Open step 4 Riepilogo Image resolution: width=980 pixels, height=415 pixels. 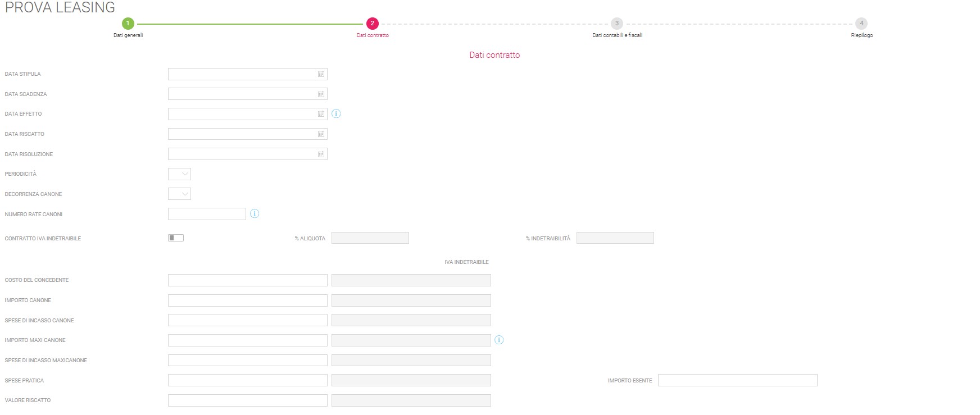coord(861,24)
